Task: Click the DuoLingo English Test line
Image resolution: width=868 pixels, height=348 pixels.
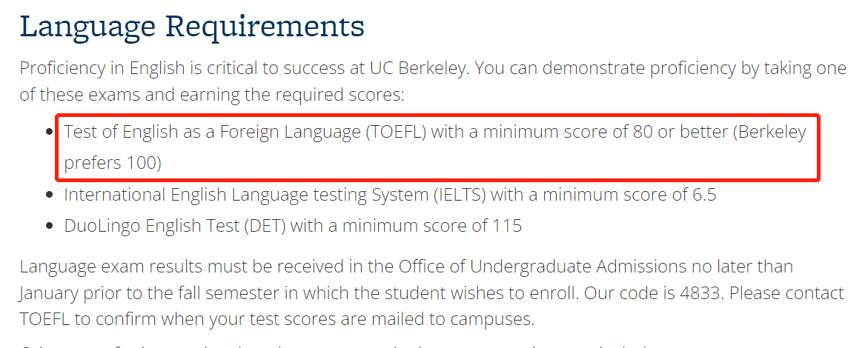Action: 293,226
